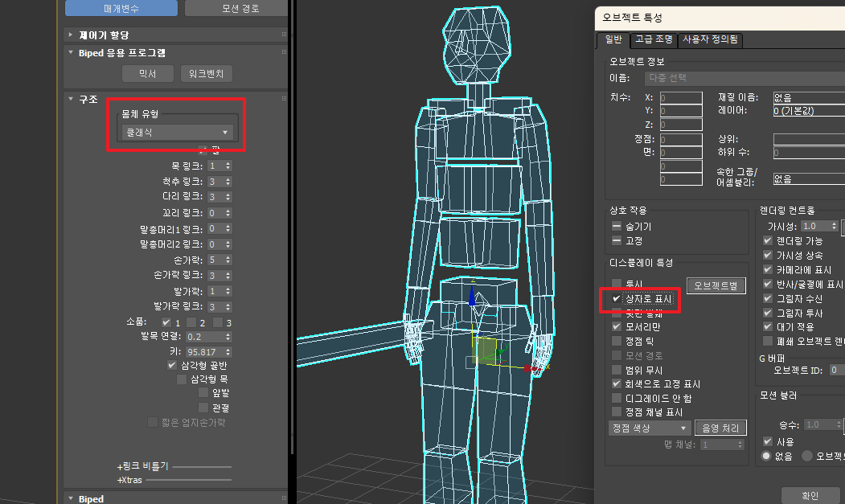
Task: Click the 목 링크 spinner arrows
Action: pos(228,166)
